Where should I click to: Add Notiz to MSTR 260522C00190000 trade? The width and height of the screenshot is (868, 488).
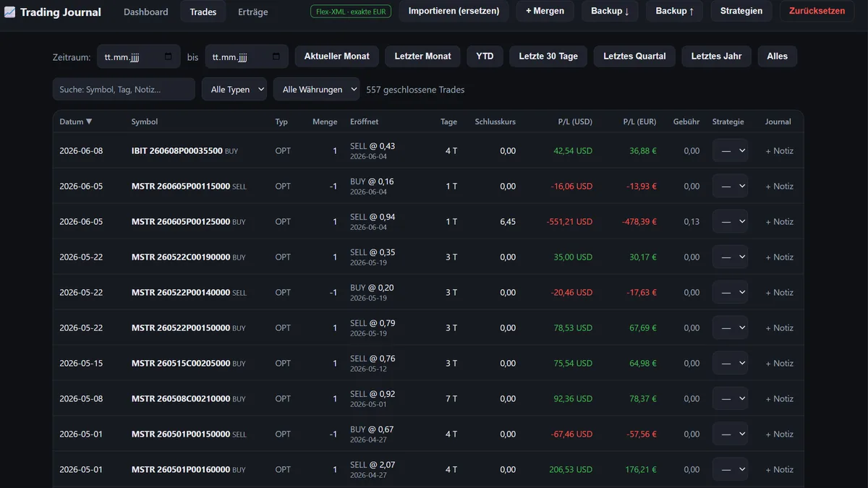pyautogui.click(x=779, y=257)
